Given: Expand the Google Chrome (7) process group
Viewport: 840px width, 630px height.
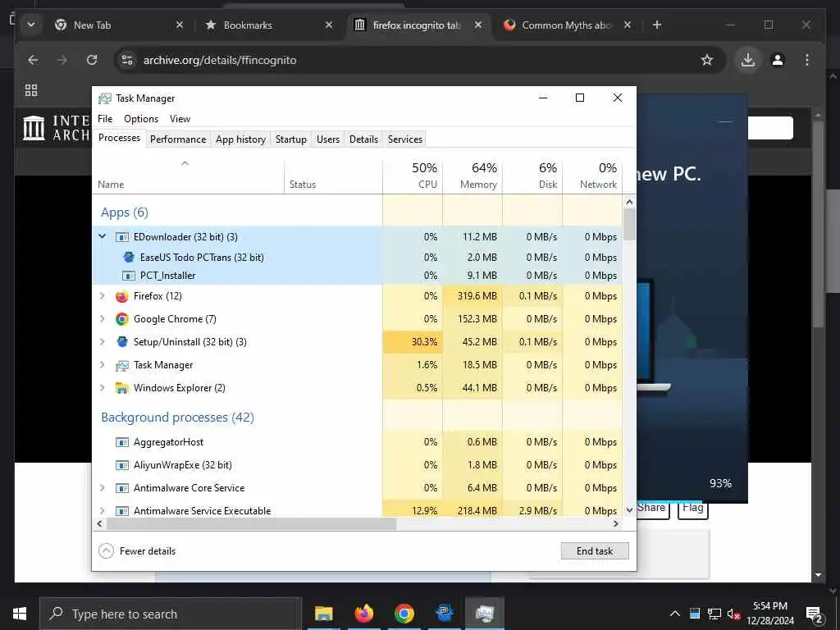Looking at the screenshot, I should 103,319.
